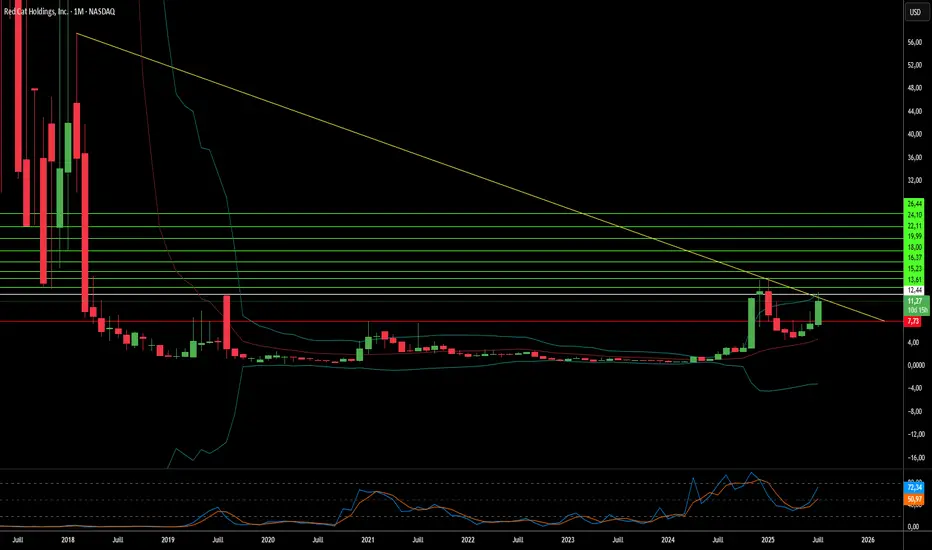Click the orange 50,97 indicator value label
932x550 pixels.
click(x=913, y=497)
